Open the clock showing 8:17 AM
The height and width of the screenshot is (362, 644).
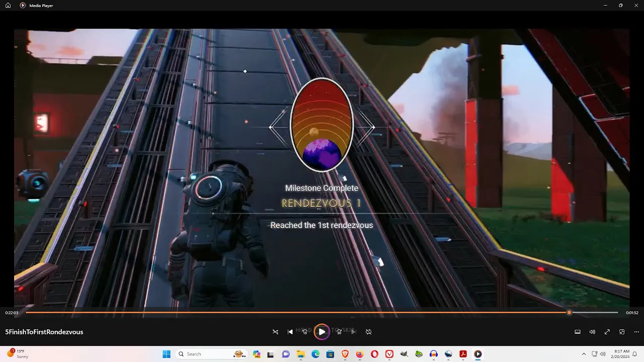pos(622,354)
